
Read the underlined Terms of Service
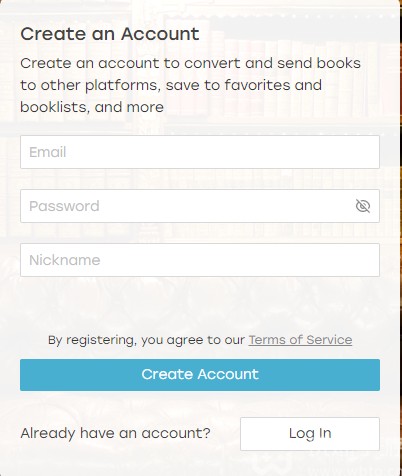pos(300,340)
